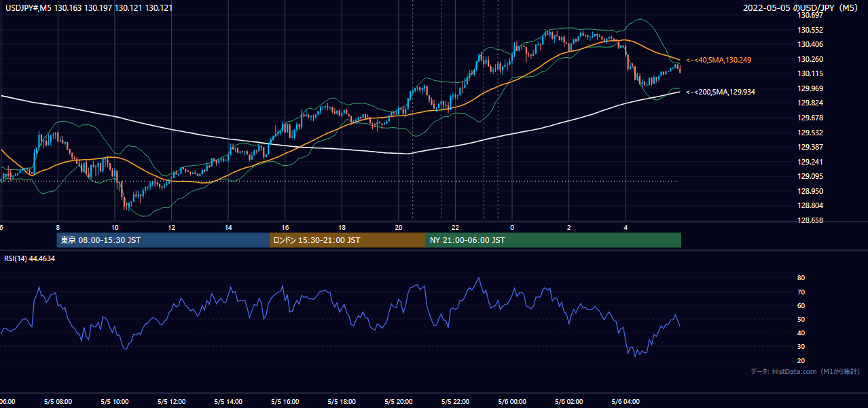This screenshot has width=868, height=408.
Task: Click the 200 SMA 129.934 label
Action: point(721,91)
